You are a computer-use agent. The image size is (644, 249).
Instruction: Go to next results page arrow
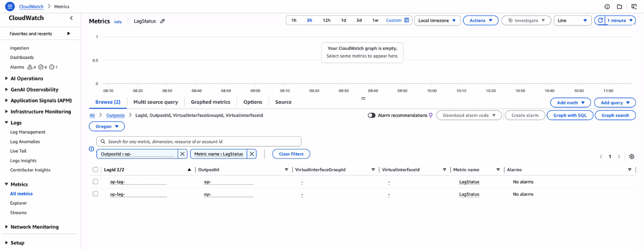pos(619,157)
